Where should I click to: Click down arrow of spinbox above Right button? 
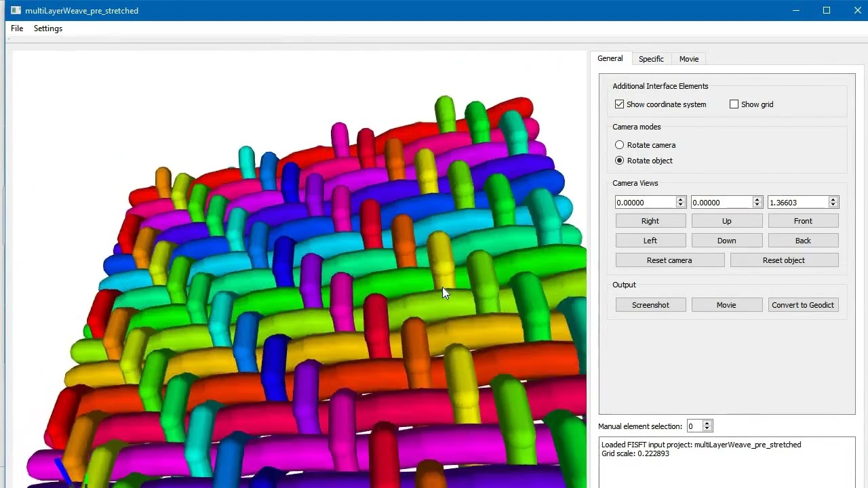coord(680,205)
